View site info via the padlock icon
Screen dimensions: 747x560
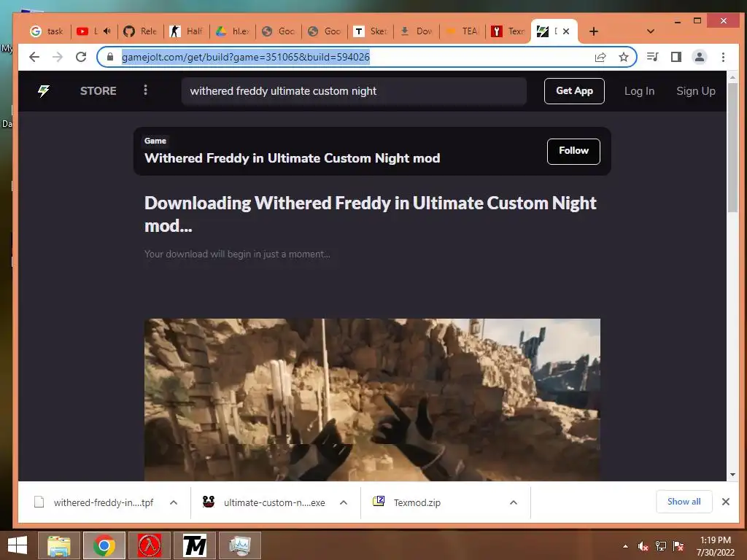point(110,57)
